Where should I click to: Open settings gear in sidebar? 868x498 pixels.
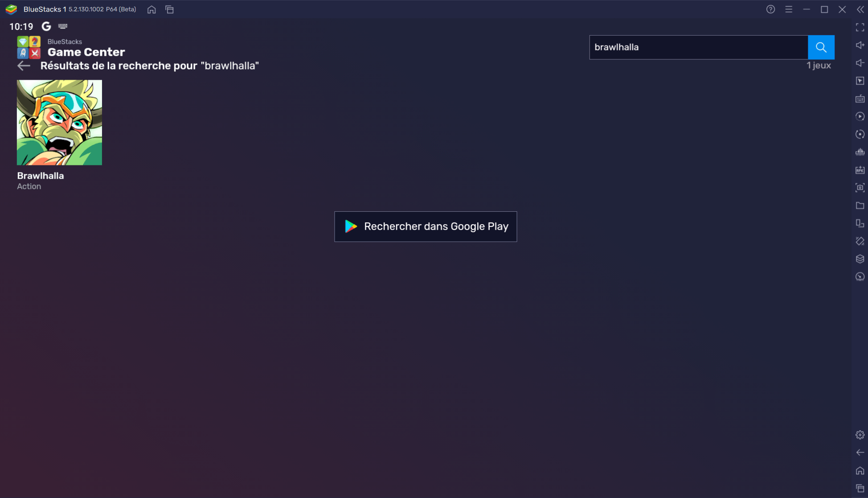click(860, 435)
